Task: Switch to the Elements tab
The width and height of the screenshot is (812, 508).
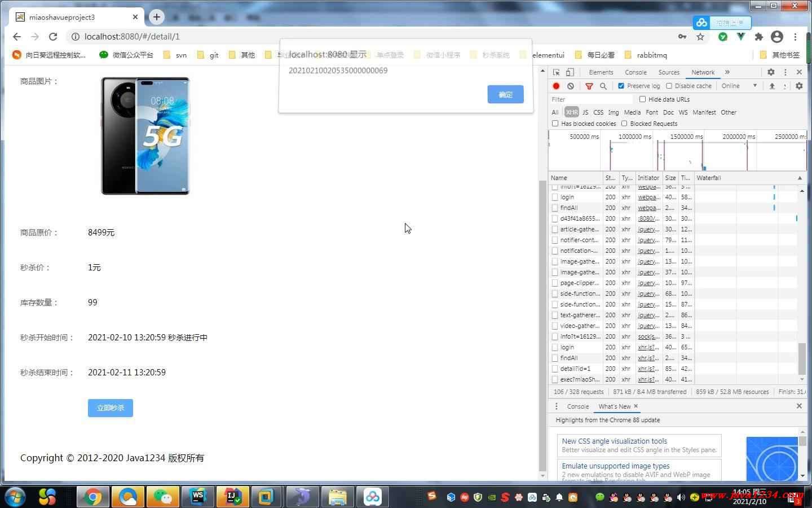Action: (601, 72)
